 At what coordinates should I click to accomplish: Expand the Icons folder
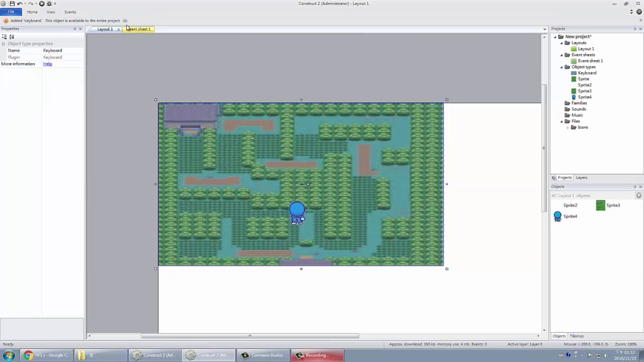(568, 127)
